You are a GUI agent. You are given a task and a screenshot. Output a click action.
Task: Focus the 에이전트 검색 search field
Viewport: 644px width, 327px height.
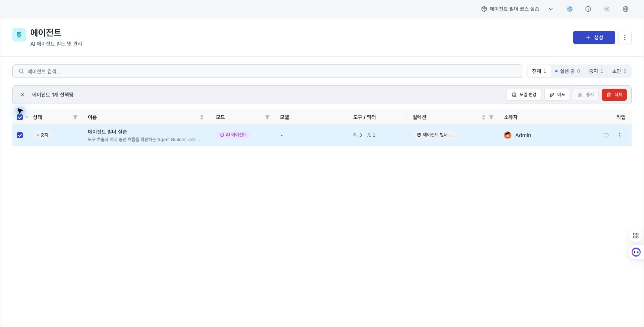(x=267, y=71)
